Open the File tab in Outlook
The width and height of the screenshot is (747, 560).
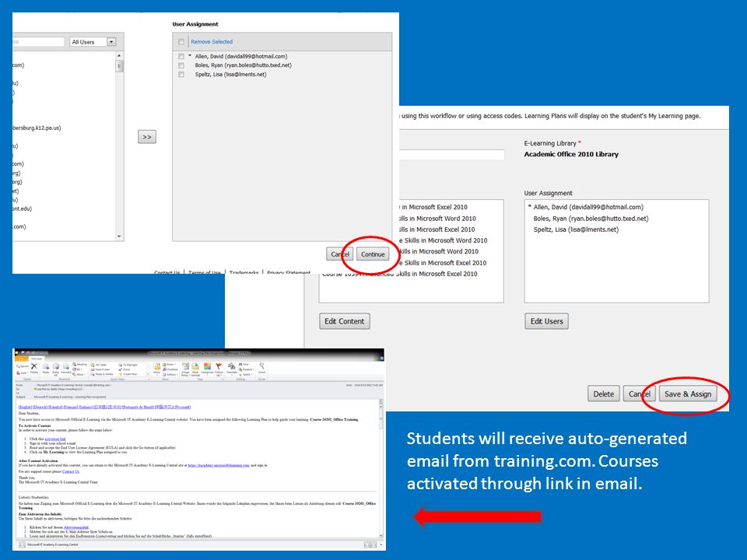click(x=22, y=359)
